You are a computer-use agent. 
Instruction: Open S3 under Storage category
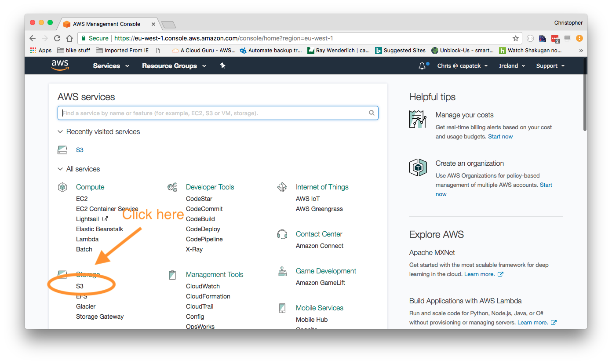pos(80,286)
